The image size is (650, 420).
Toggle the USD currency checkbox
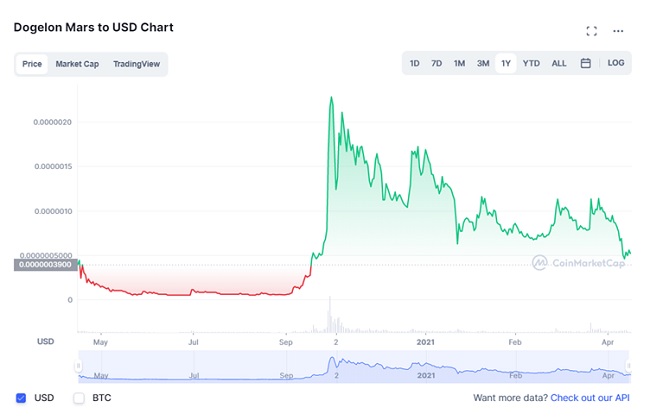coord(21,398)
